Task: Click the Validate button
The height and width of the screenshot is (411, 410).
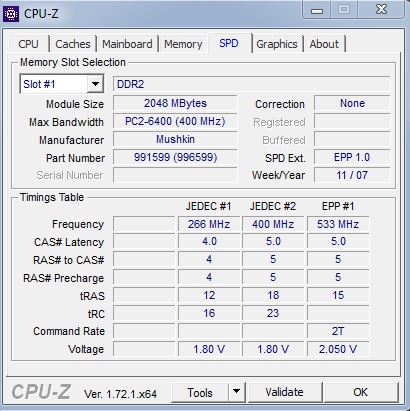Action: pyautogui.click(x=285, y=392)
